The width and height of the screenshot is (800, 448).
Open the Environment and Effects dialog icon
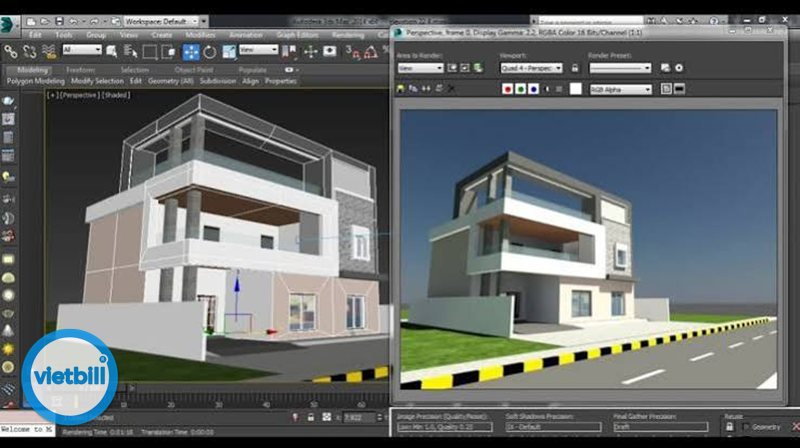679,68
